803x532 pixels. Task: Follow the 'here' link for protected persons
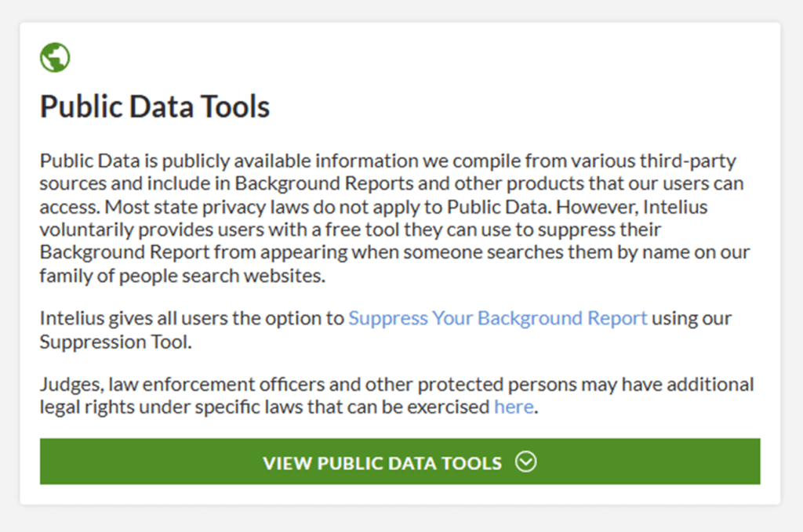click(514, 407)
